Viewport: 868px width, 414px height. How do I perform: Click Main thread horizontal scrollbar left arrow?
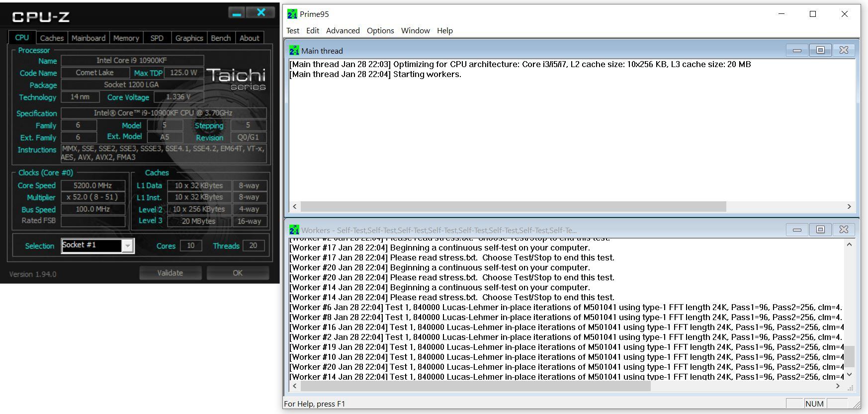pos(295,206)
